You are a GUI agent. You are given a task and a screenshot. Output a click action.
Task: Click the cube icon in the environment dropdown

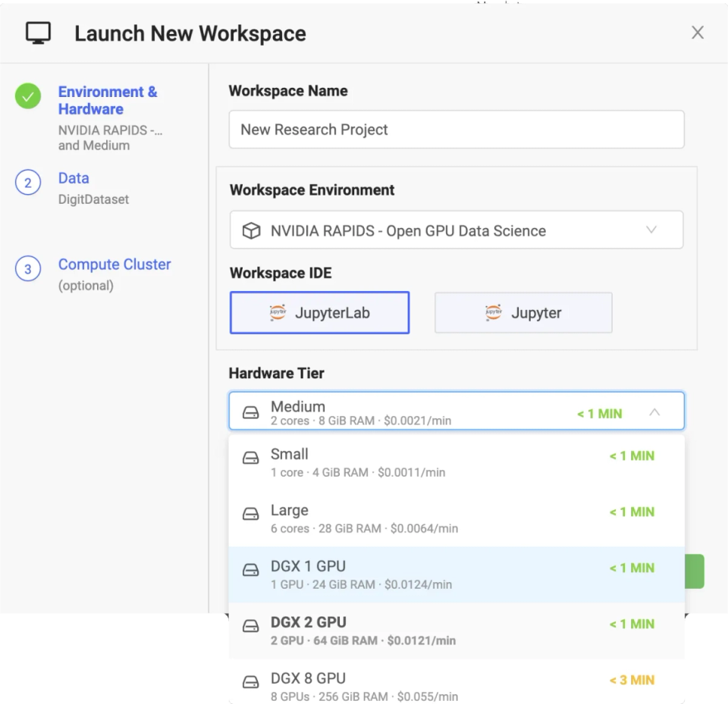tap(251, 230)
